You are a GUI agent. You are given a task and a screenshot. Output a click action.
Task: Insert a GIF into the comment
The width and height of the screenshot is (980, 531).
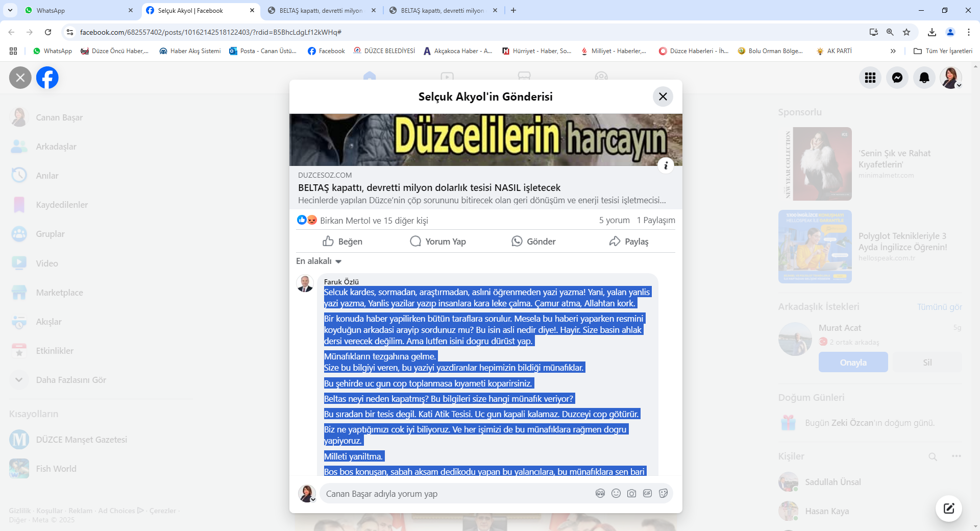click(x=648, y=493)
